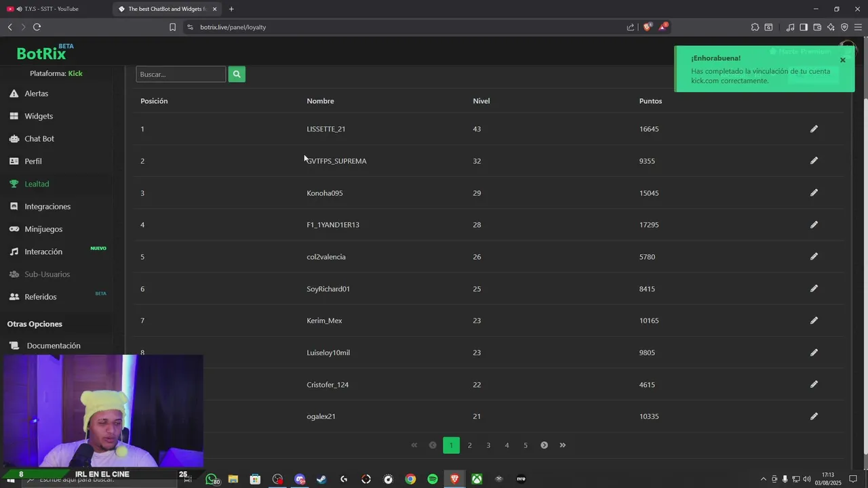Jump to last page double arrow
This screenshot has width=868, height=488.
tap(563, 445)
